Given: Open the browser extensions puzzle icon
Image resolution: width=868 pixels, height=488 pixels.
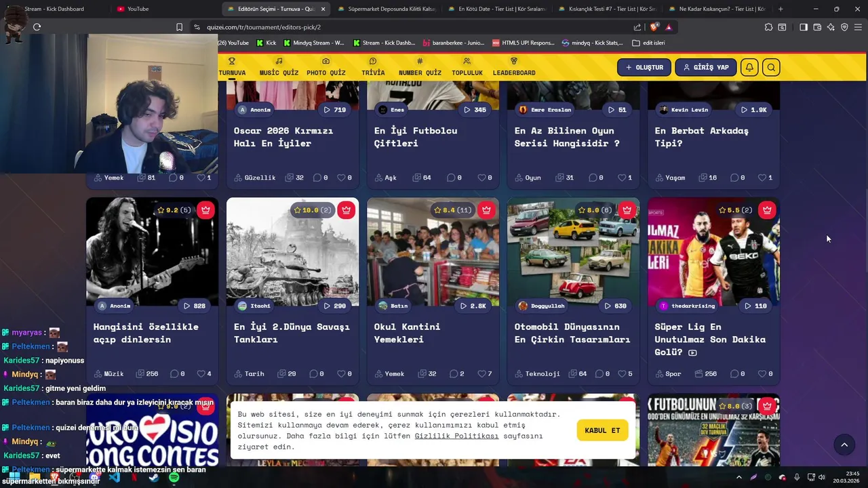Looking at the screenshot, I should click(768, 27).
